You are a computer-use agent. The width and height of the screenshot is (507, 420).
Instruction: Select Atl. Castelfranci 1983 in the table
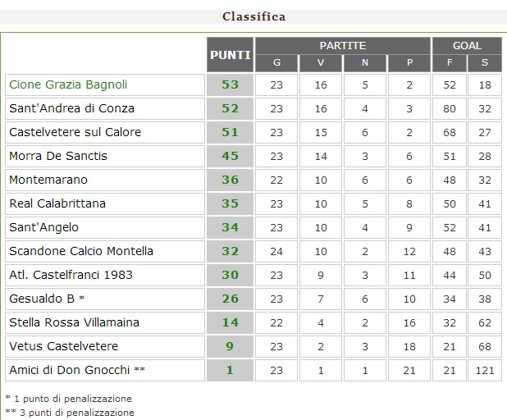[x=71, y=275]
